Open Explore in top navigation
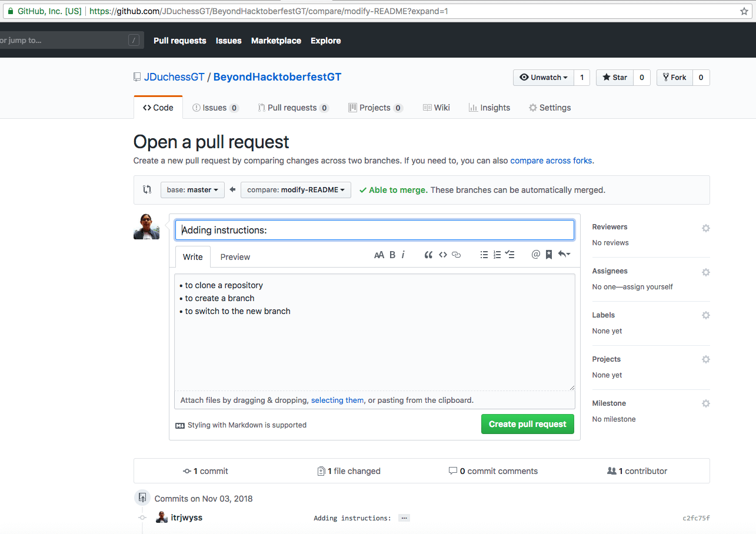 click(326, 41)
